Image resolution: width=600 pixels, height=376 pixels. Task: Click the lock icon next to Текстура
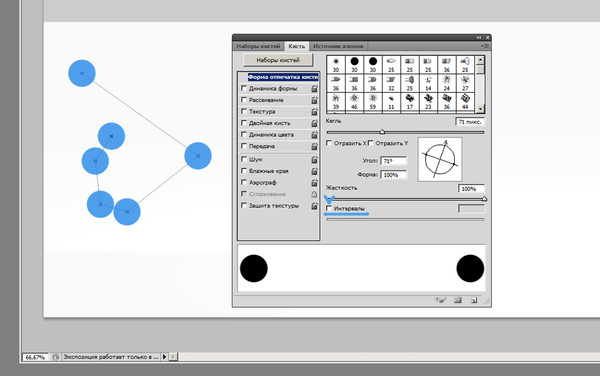pos(314,112)
